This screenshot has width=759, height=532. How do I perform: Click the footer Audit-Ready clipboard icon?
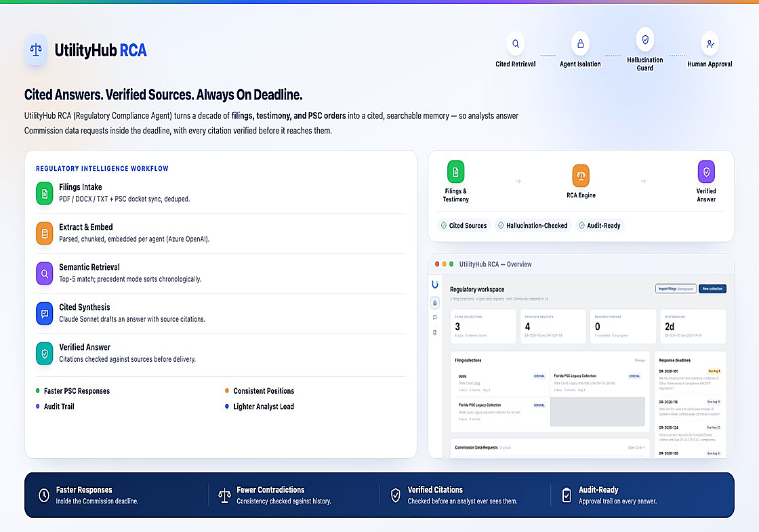[567, 495]
